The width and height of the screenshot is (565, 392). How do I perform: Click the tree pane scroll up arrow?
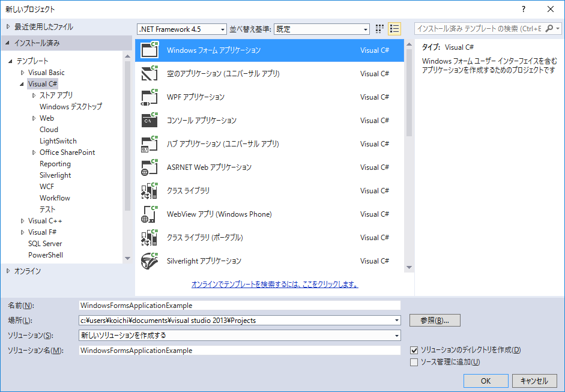(127, 56)
